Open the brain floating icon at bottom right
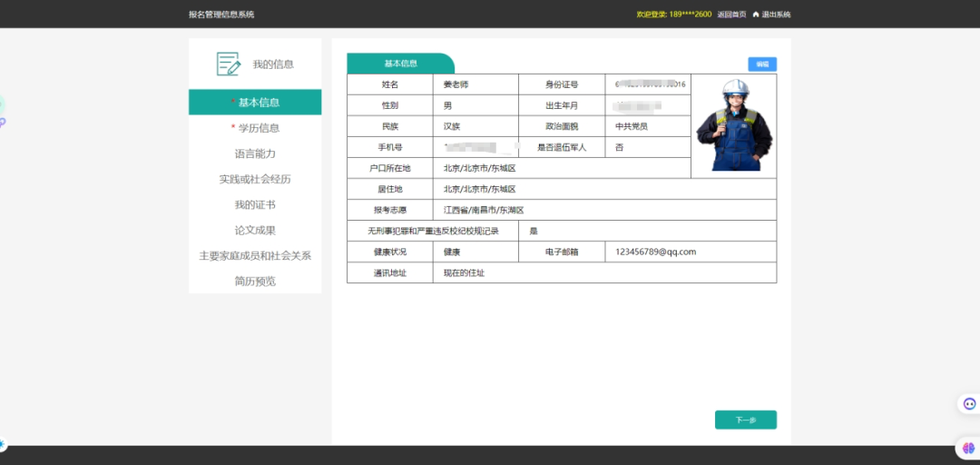This screenshot has height=465, width=980. [969, 448]
